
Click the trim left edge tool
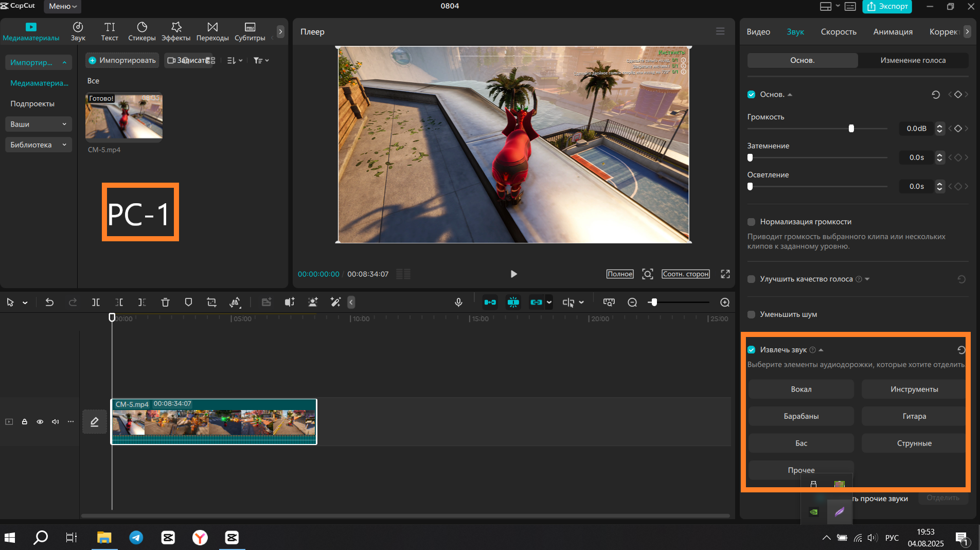(119, 303)
